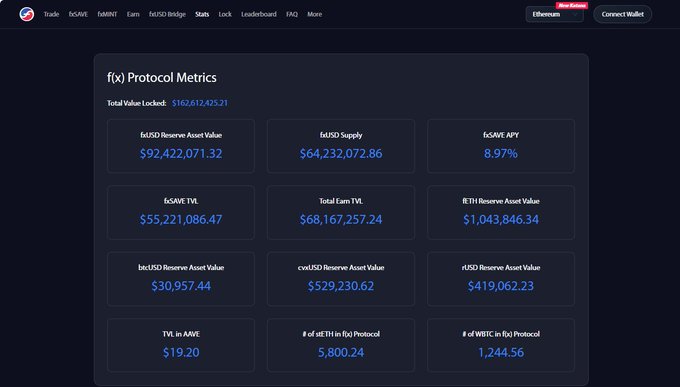Select Earn in the top menu

(133, 14)
